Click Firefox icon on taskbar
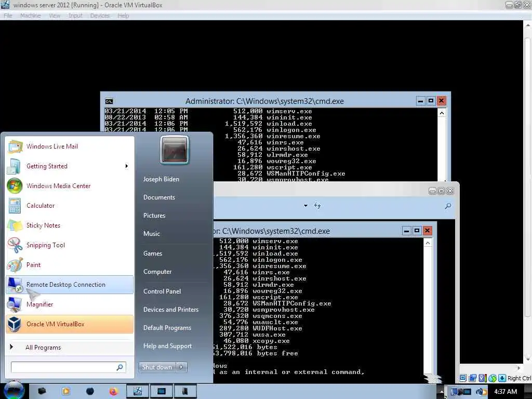This screenshot has height=399, width=532. [x=113, y=392]
